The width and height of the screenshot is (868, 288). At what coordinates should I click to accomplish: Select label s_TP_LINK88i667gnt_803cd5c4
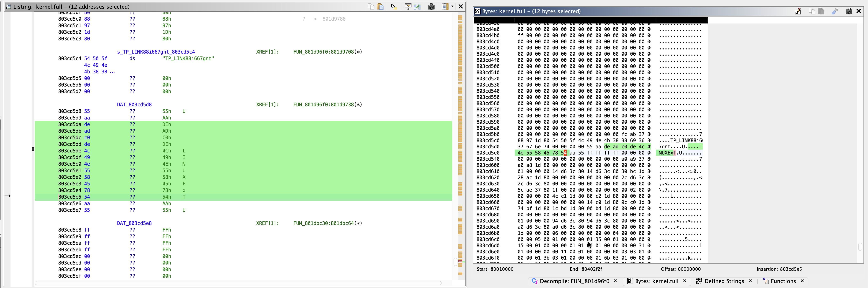click(x=156, y=52)
